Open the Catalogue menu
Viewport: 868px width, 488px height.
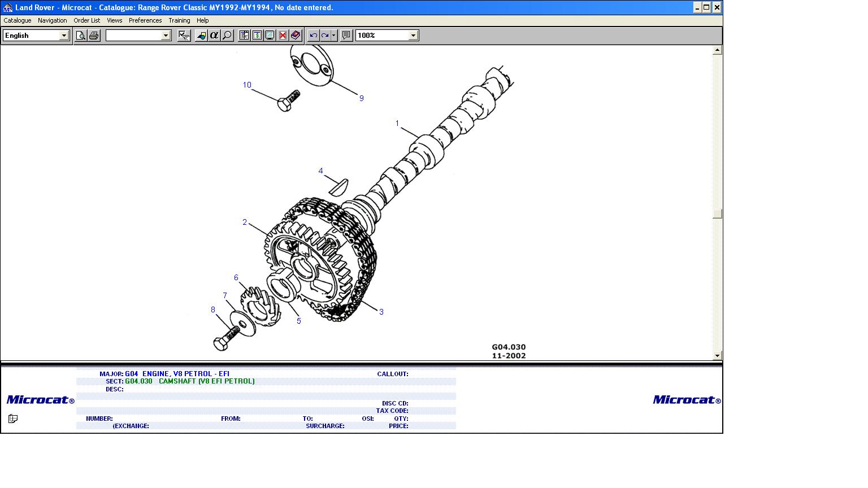pos(18,20)
